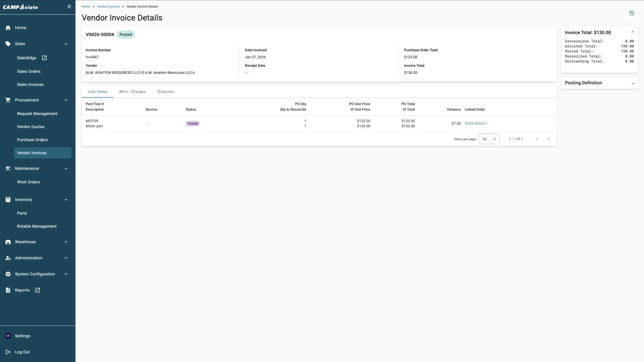Open Vendor Quotes in sidebar

click(x=31, y=127)
